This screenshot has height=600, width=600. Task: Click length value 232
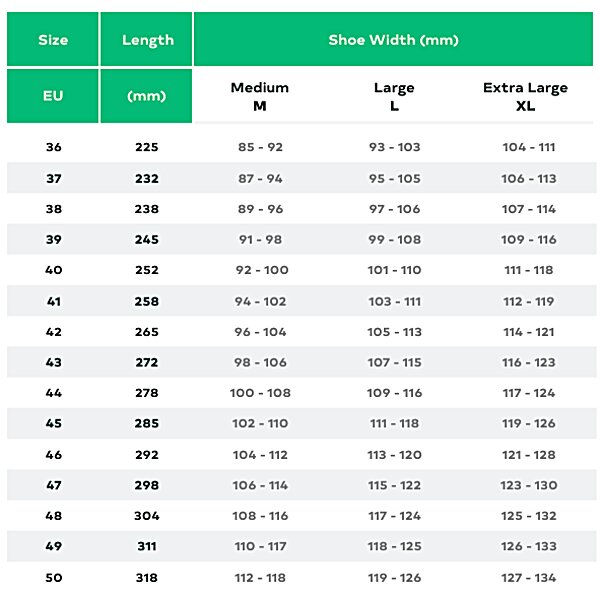tap(147, 179)
